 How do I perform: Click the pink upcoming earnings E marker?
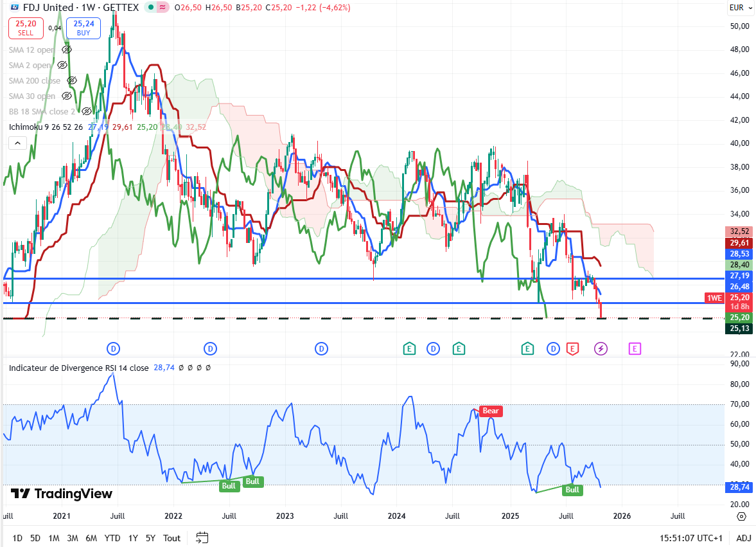(x=635, y=348)
